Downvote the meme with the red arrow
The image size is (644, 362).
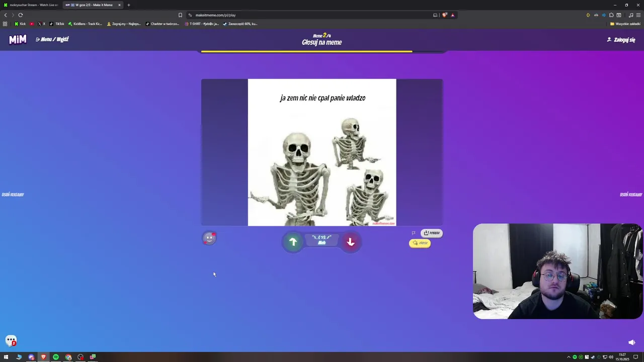[351, 242]
